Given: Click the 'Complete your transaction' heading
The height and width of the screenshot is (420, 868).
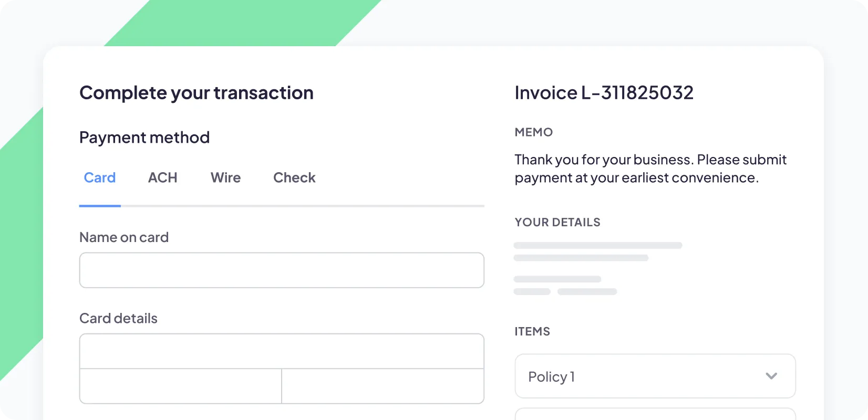Looking at the screenshot, I should [197, 93].
